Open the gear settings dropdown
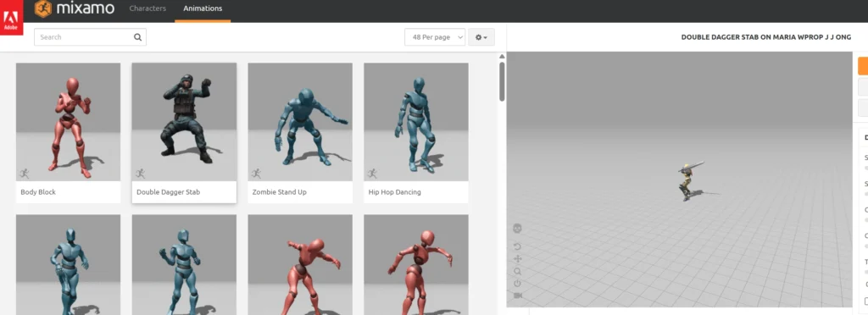This screenshot has height=315, width=868. pyautogui.click(x=481, y=37)
